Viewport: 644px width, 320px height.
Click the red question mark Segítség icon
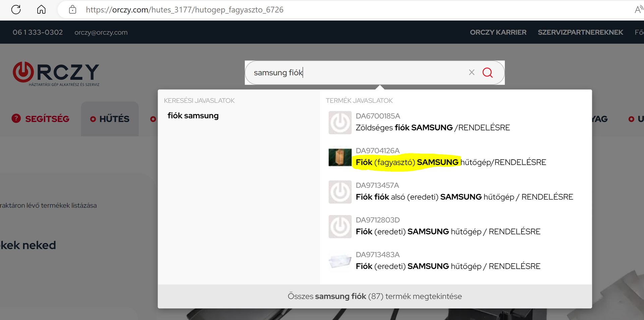(16, 118)
